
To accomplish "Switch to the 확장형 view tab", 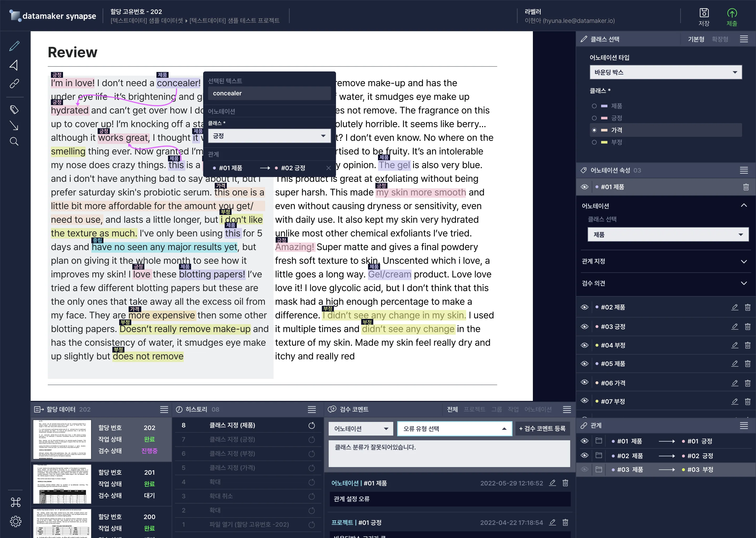I will (x=720, y=39).
